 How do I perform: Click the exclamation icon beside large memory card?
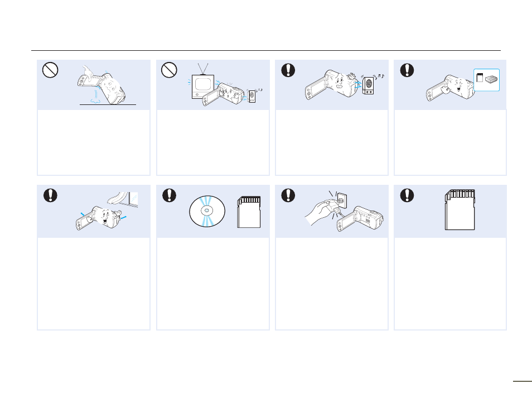tap(407, 195)
